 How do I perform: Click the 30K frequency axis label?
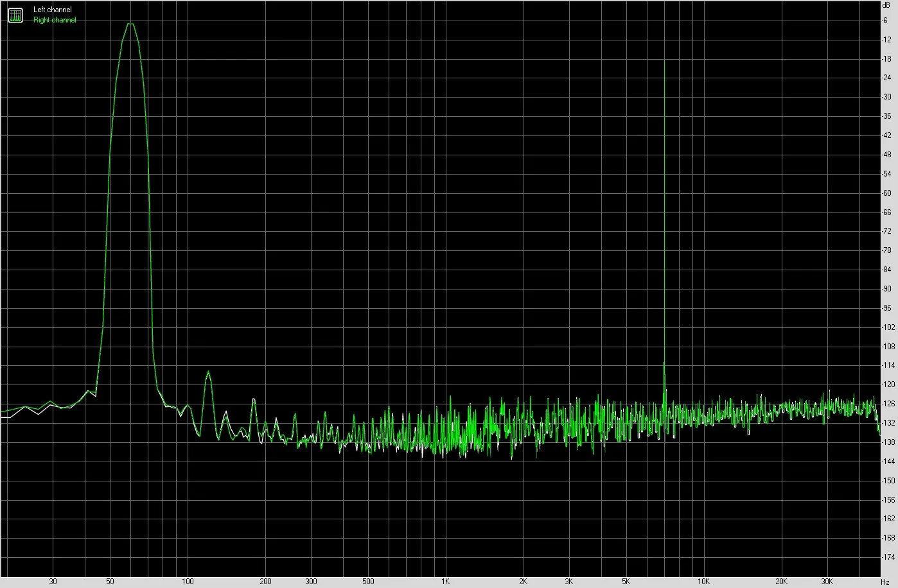827,582
